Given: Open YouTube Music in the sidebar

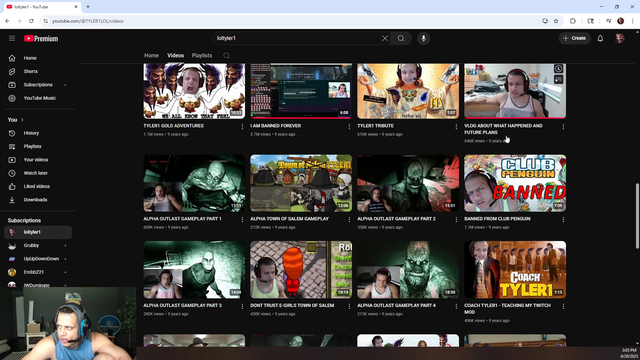Looking at the screenshot, I should pos(38,98).
